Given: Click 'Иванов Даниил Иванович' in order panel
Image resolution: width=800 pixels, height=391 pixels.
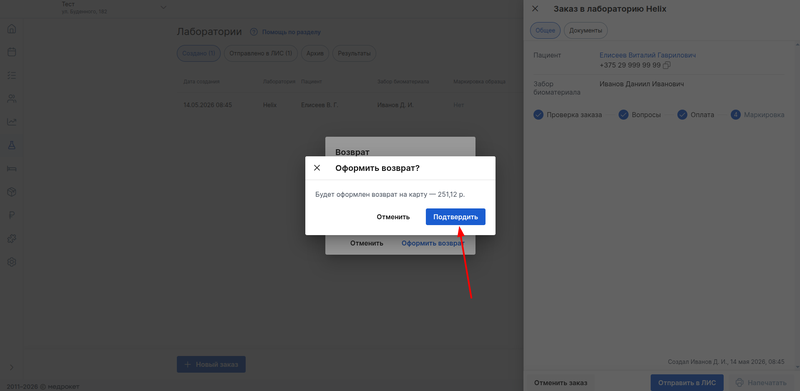Looking at the screenshot, I should click(641, 84).
